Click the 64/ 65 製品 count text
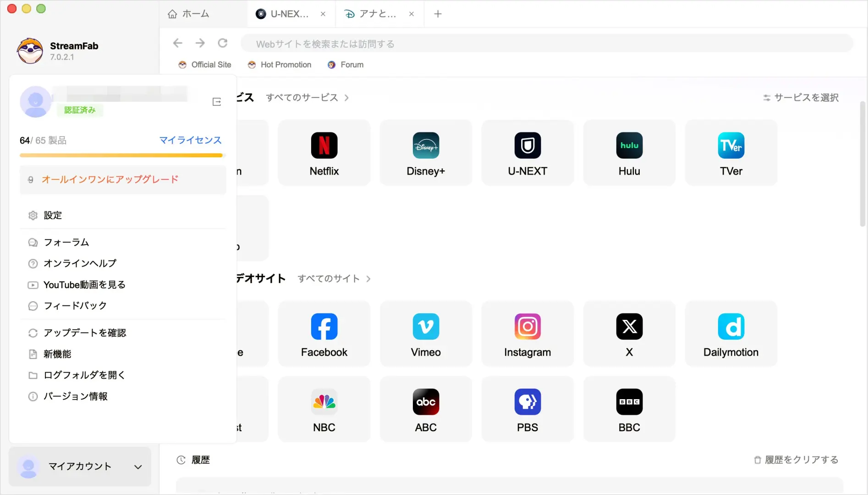868x495 pixels. pos(43,140)
